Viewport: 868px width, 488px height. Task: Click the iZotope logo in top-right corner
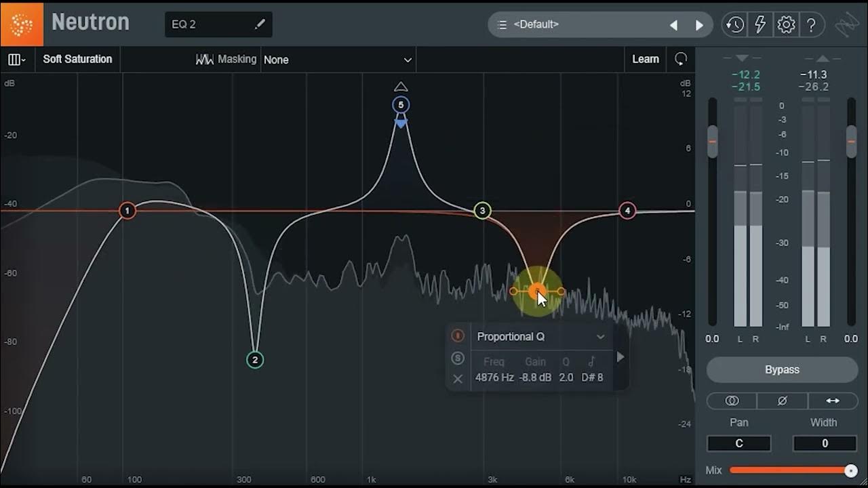[x=847, y=25]
